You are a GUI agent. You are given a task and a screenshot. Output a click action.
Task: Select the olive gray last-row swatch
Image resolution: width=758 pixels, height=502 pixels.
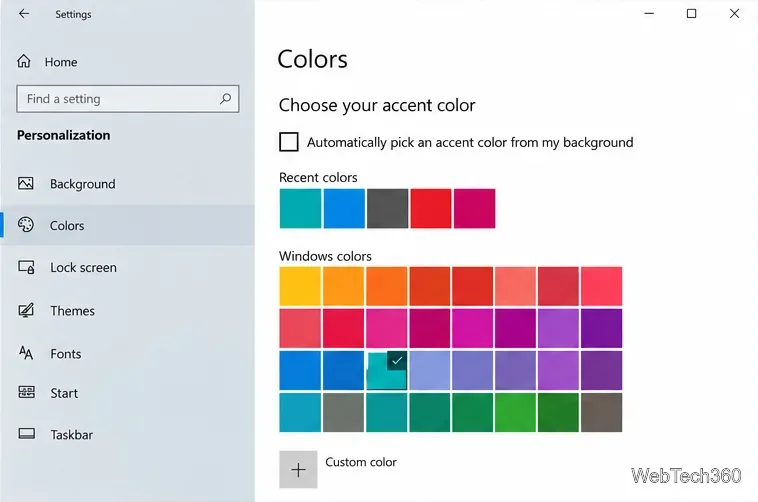coord(343,413)
